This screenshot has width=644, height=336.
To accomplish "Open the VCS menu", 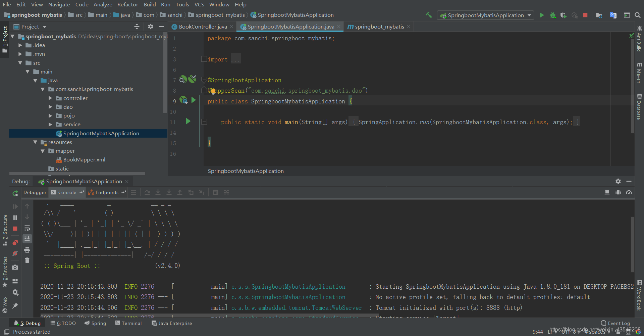I will (199, 4).
